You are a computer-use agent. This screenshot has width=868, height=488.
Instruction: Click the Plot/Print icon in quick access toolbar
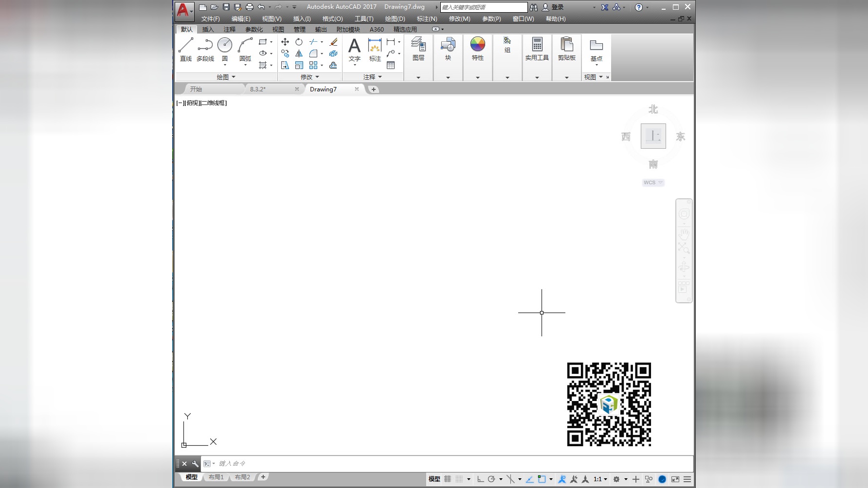click(x=250, y=7)
